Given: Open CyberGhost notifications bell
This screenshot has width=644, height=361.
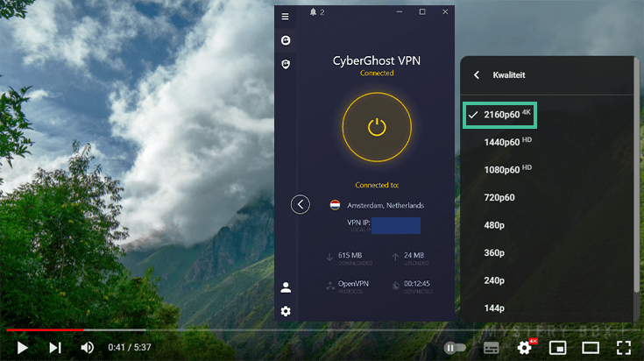Looking at the screenshot, I should (x=313, y=12).
